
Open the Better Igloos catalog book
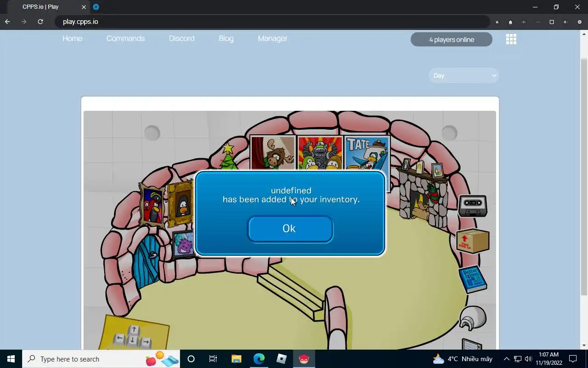(473, 279)
